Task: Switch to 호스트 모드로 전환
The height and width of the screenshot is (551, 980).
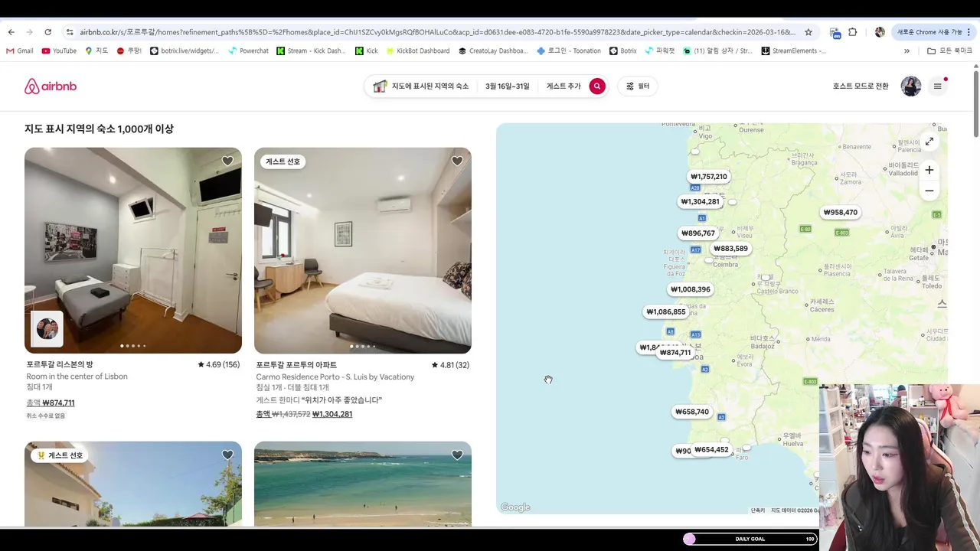Action: [861, 86]
